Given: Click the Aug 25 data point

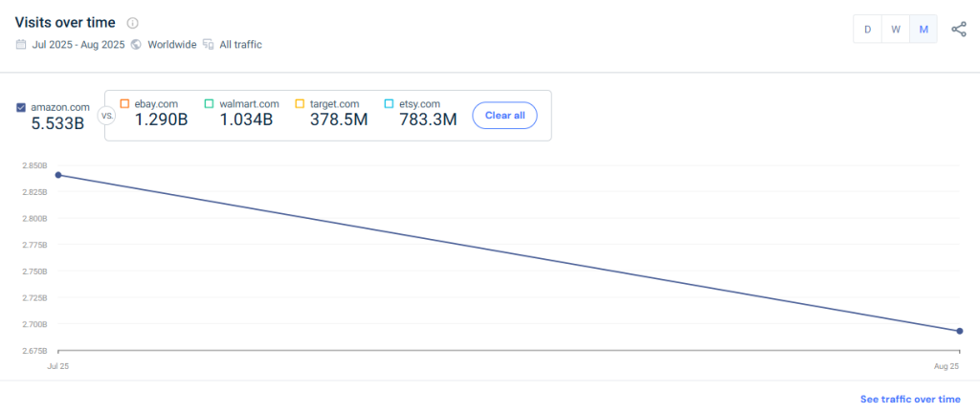Looking at the screenshot, I should click(959, 332).
